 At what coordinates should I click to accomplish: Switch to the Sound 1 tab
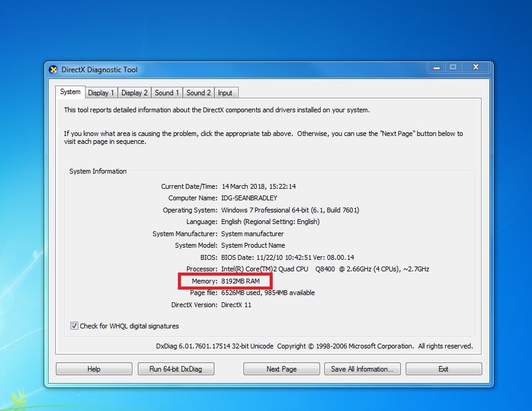[167, 93]
